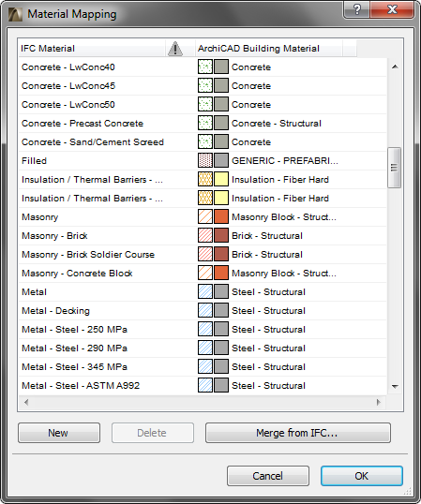Click horizontal scrollbar left arrow

26,402
